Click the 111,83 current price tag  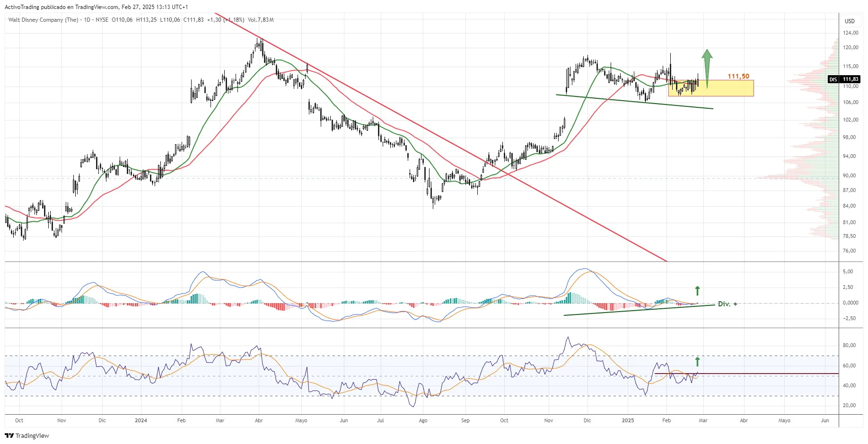850,79
